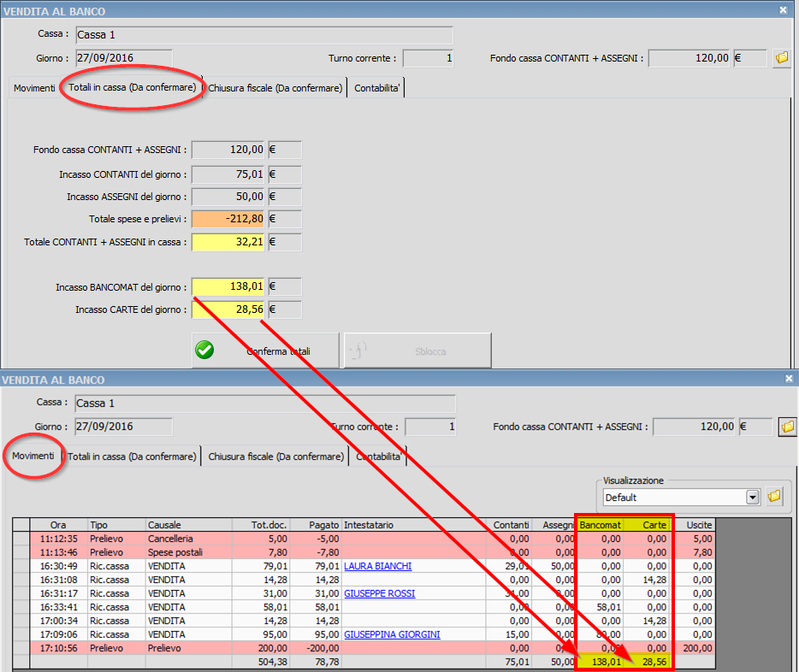
Task: Click the 200,00 Uscite cell
Action: [695, 648]
